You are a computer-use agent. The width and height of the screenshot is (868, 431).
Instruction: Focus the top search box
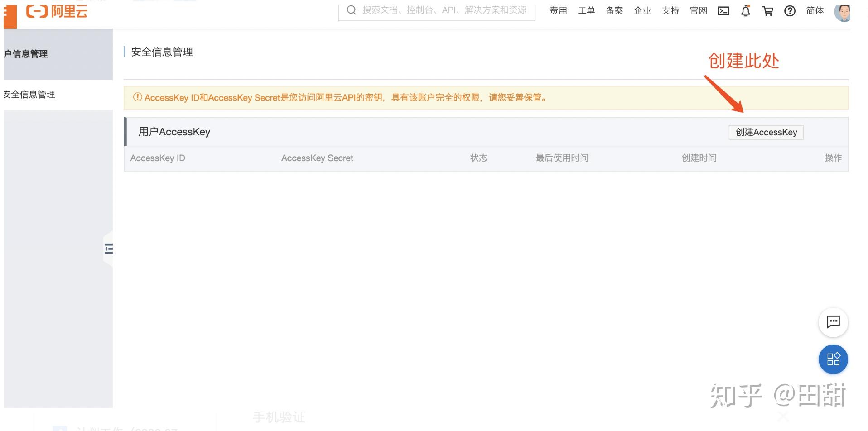click(437, 11)
